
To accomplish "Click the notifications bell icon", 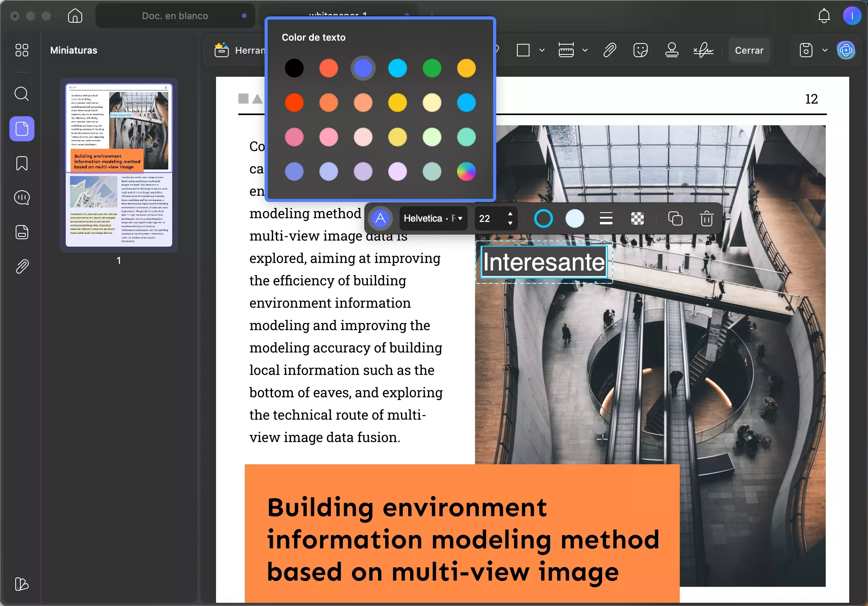I will 824,16.
